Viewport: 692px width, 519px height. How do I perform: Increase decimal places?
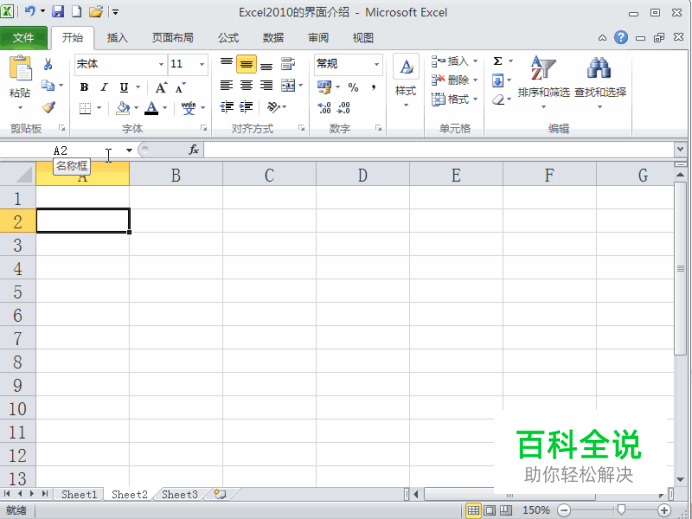pos(324,107)
